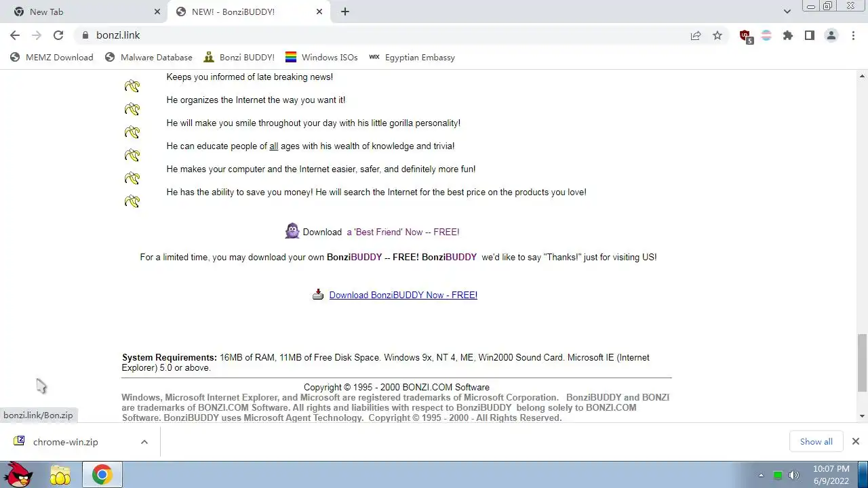The height and width of the screenshot is (488, 868).
Task: Close the downloads bar
Action: tap(856, 441)
